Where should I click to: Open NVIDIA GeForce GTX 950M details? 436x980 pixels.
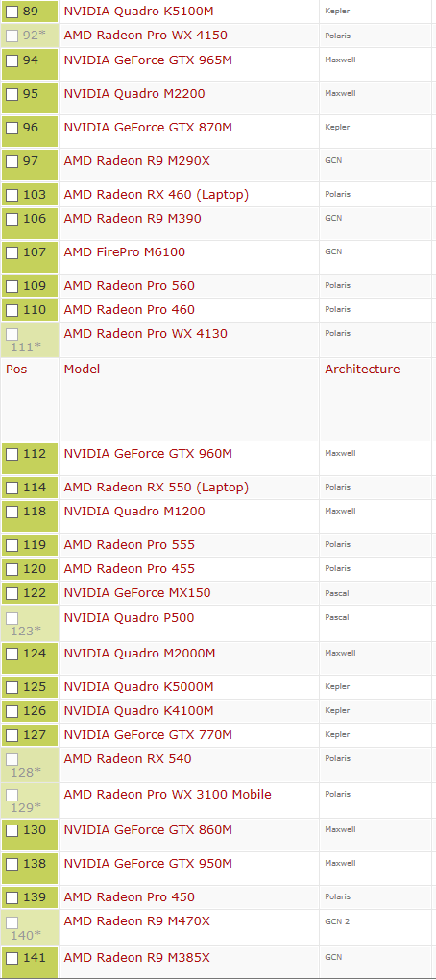coord(148,864)
